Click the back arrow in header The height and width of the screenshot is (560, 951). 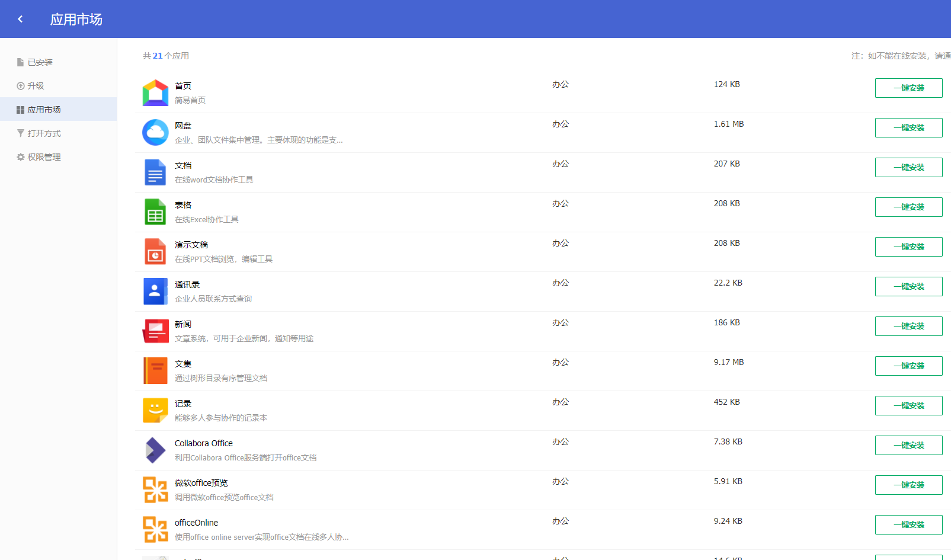[x=20, y=19]
